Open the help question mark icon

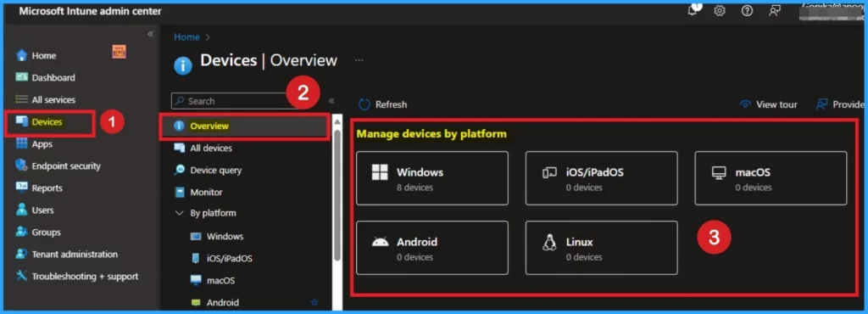point(747,10)
